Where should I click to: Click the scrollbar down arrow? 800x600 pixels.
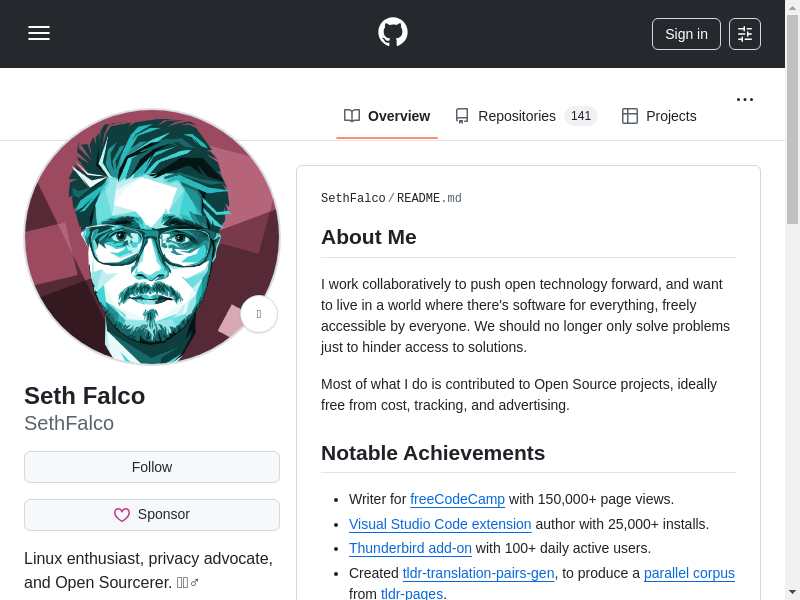point(792,591)
